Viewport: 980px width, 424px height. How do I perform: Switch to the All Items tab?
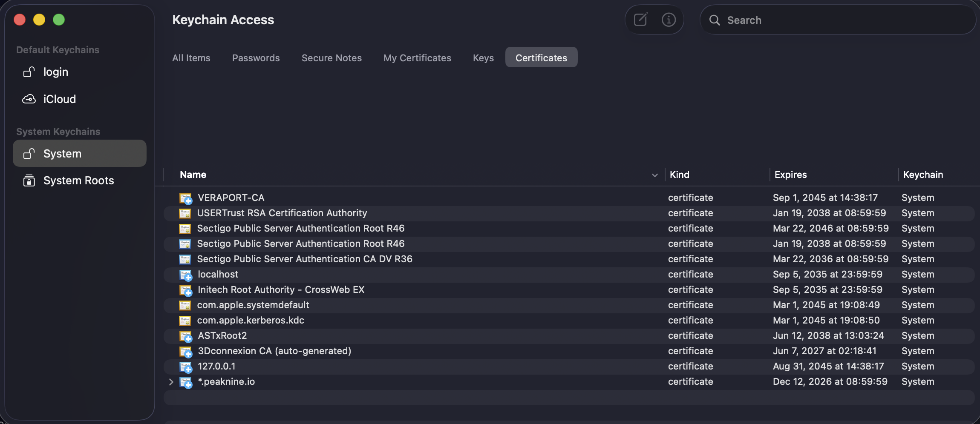191,58
